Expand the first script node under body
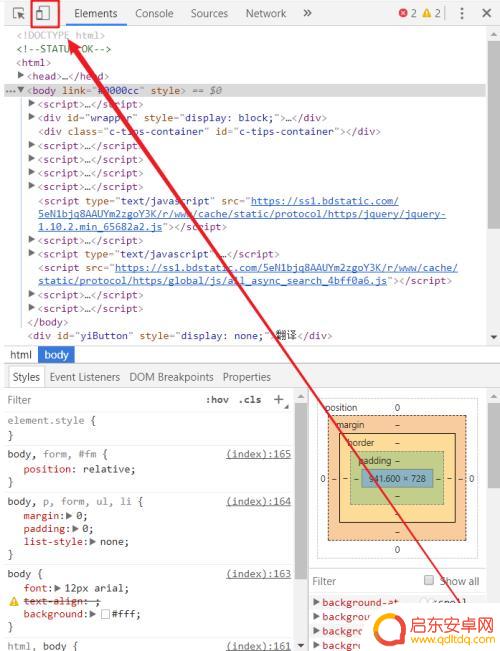 pyautogui.click(x=32, y=103)
